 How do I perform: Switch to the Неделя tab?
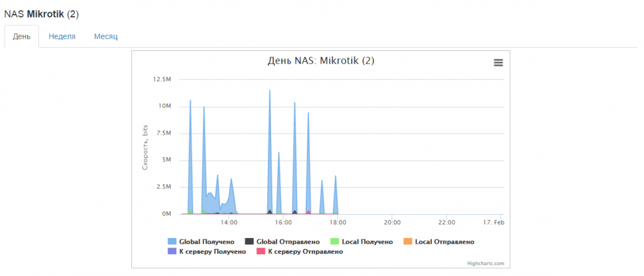62,37
